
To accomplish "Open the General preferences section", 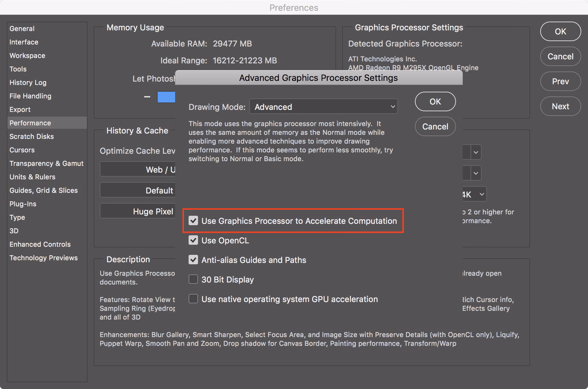I will coord(22,28).
